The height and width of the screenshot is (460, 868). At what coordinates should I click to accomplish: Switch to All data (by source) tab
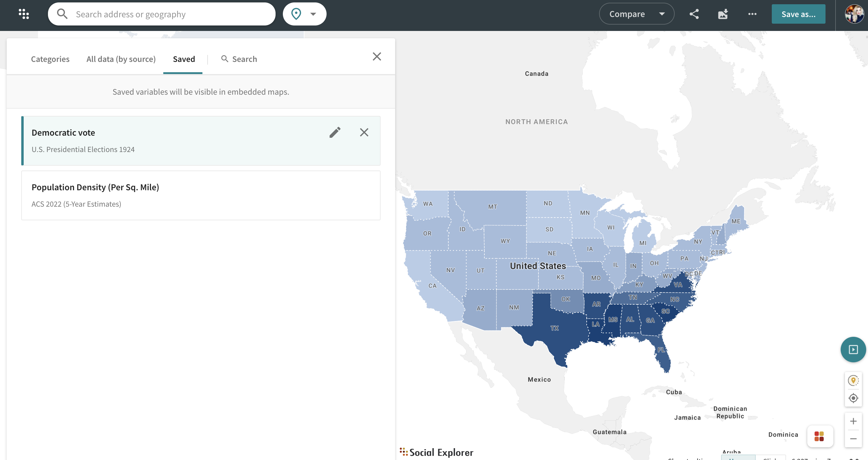coord(121,59)
